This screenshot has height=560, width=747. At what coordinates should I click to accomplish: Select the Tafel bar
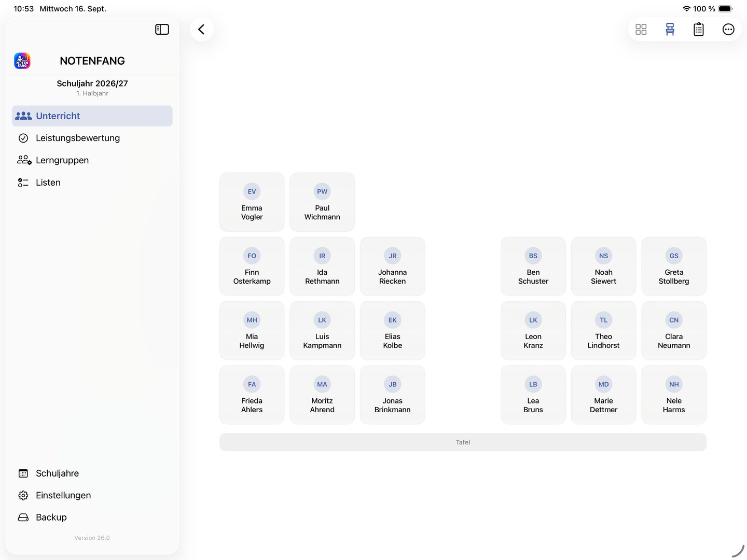click(x=463, y=442)
